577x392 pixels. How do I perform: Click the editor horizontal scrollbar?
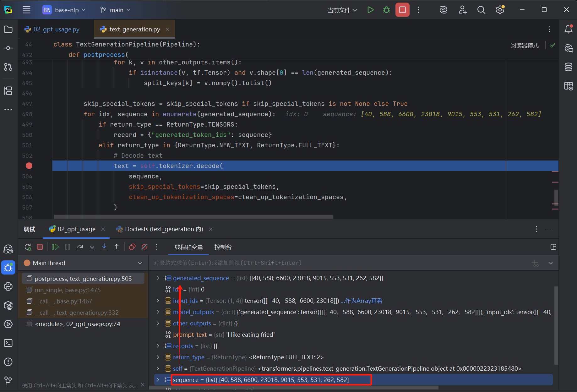(x=193, y=217)
